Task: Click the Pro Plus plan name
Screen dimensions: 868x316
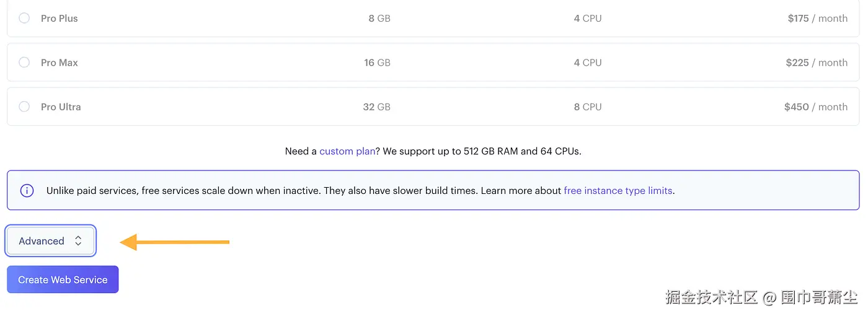Action: point(60,19)
